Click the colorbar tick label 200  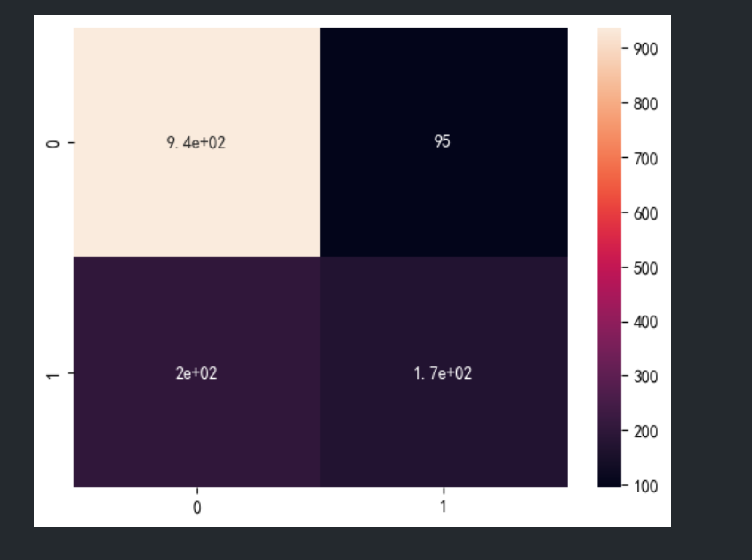coord(645,431)
